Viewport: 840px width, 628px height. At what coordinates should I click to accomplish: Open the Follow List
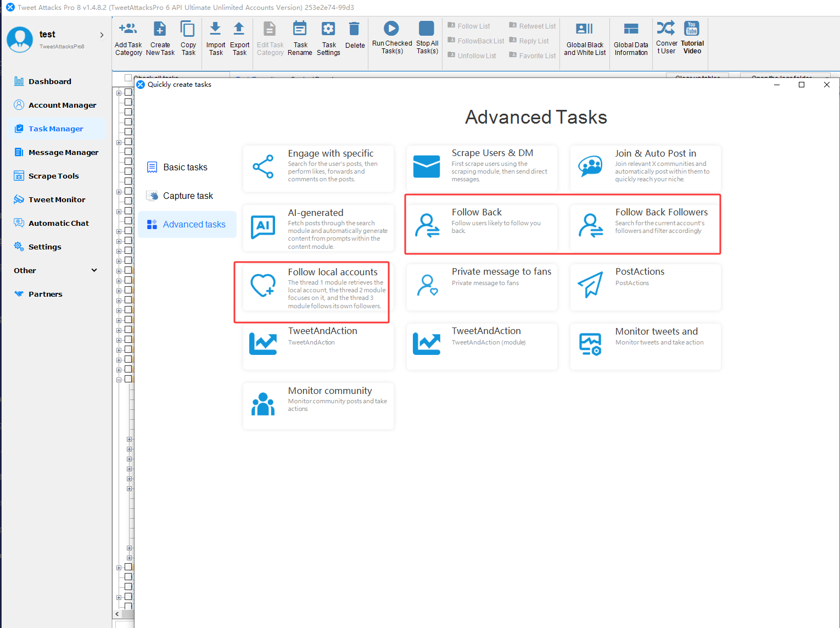[469, 26]
